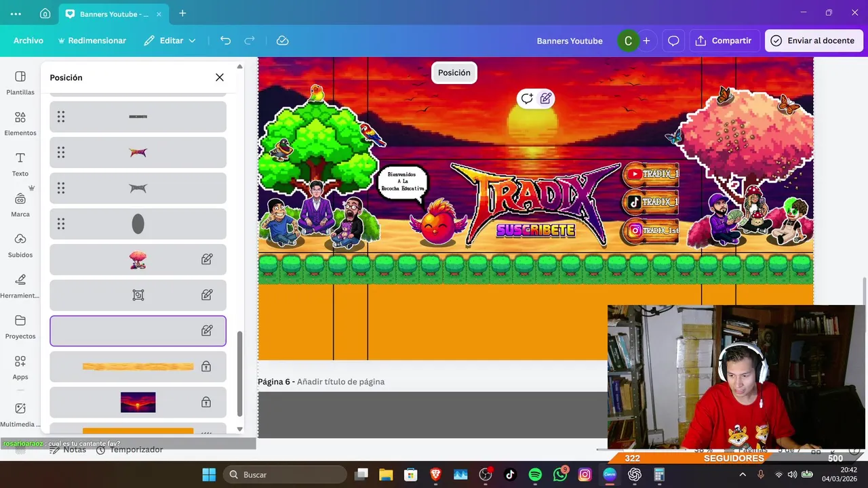Select the SUSCRIBETE text on the canvas
868x488 pixels.
[x=536, y=230]
